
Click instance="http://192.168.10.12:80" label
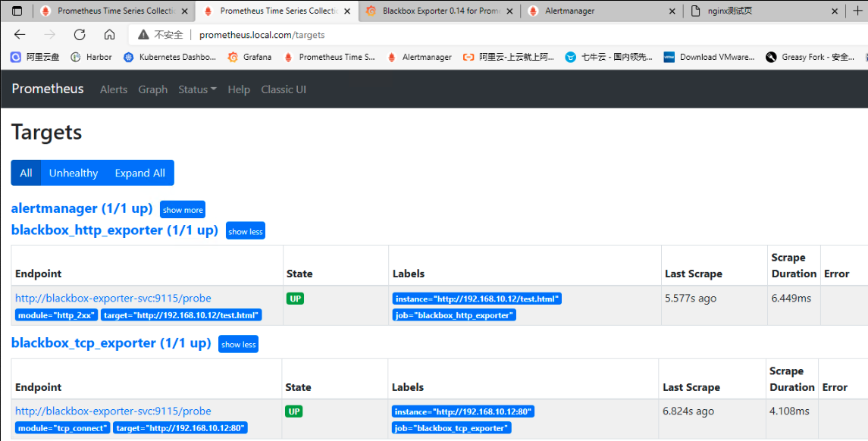[463, 411]
